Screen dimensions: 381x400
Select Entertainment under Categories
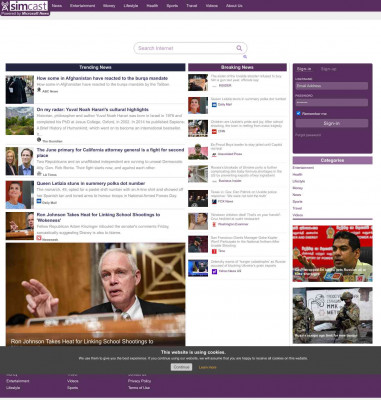click(x=303, y=168)
